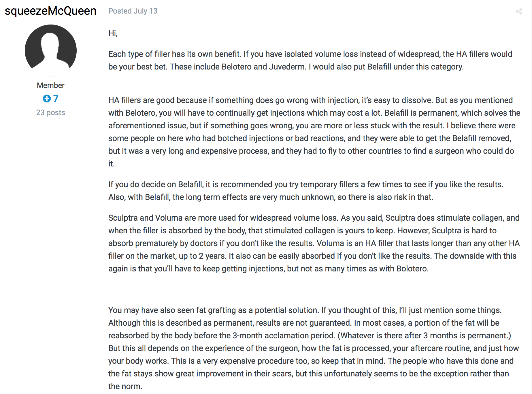Open the squeezeMcQueen username profile link

[x=50, y=11]
